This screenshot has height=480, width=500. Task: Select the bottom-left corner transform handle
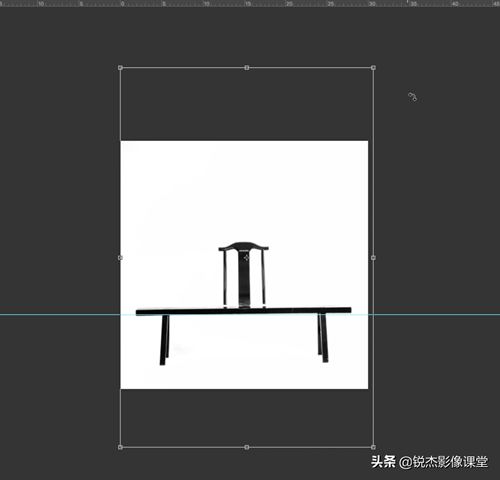pyautogui.click(x=120, y=447)
